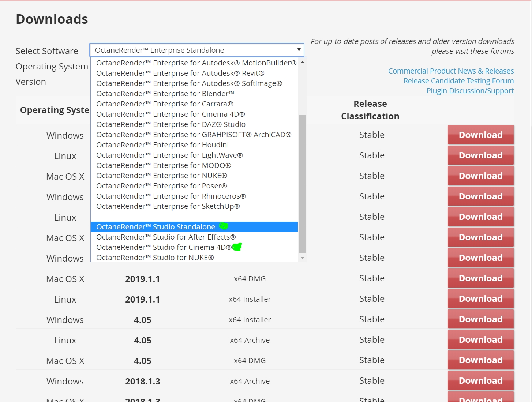Download Mac OS X 2019.1.1 x64 DMG
532x402 pixels.
pyautogui.click(x=481, y=278)
